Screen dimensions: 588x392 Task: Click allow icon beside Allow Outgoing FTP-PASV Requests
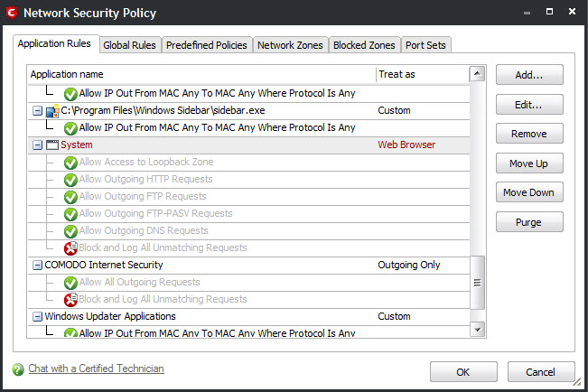pos(70,214)
